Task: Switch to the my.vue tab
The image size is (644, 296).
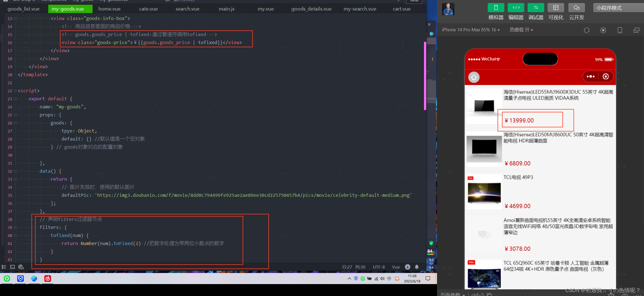Action: click(266, 9)
